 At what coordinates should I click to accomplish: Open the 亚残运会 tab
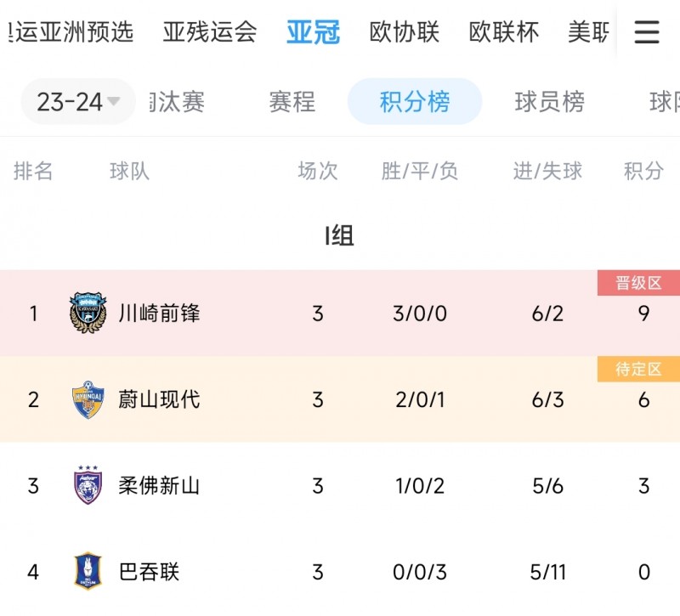[209, 32]
